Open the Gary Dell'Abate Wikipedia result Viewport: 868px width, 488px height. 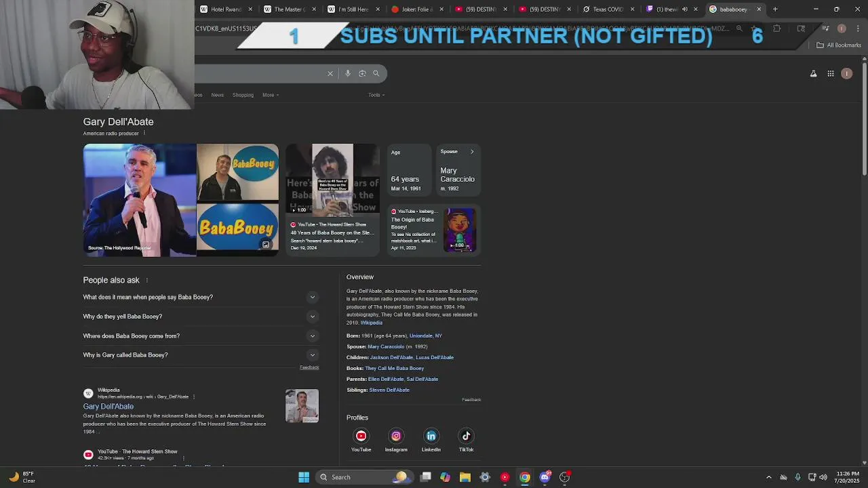(108, 406)
